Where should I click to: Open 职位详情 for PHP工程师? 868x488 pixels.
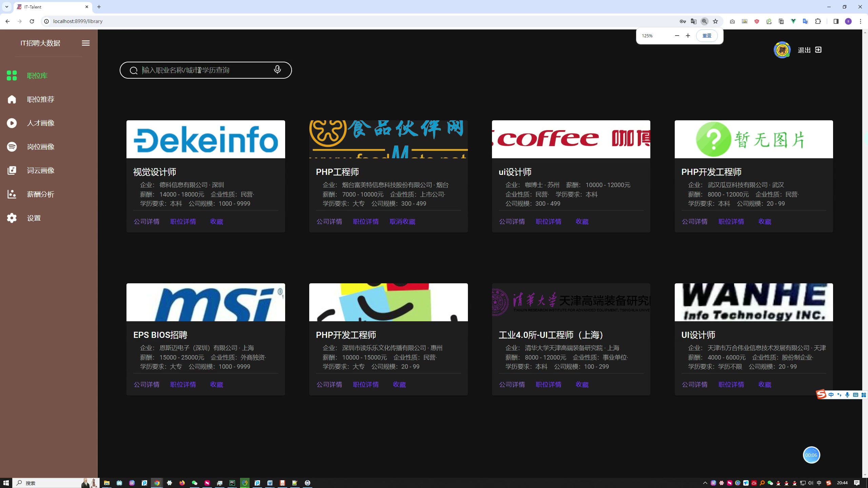point(366,221)
